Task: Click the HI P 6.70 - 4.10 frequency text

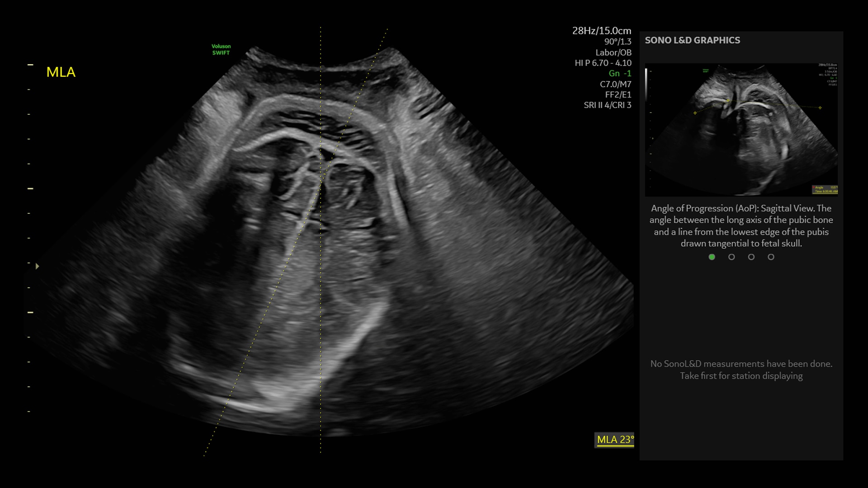Action: (x=603, y=63)
